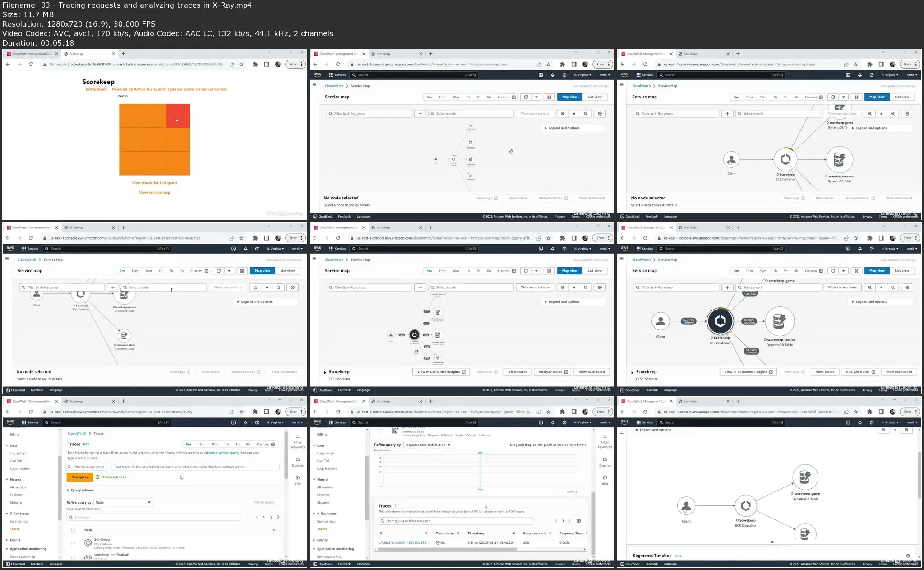Click the red square in the Scorekeep game grid
The height and width of the screenshot is (570, 924).
[178, 116]
